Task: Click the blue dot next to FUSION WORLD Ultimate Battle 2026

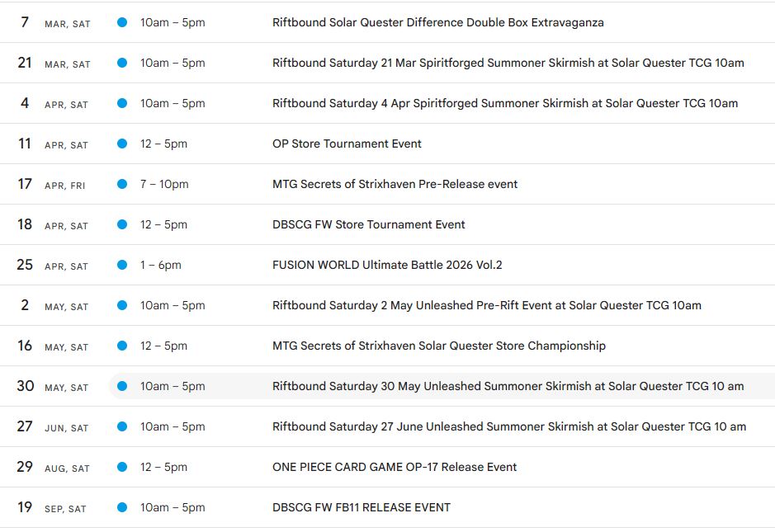Action: [x=122, y=265]
